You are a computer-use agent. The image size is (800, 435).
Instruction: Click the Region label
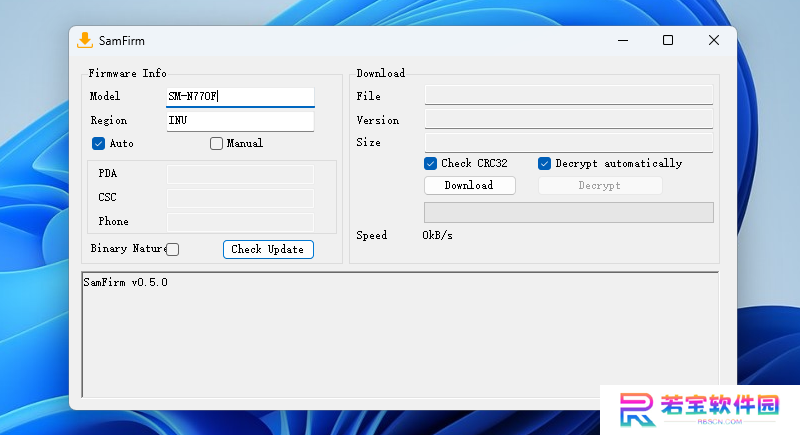click(109, 120)
